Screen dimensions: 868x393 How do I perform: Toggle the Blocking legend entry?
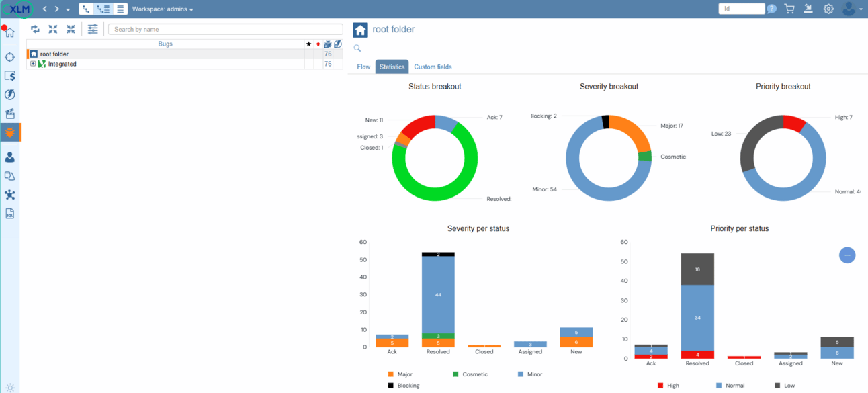(403, 386)
